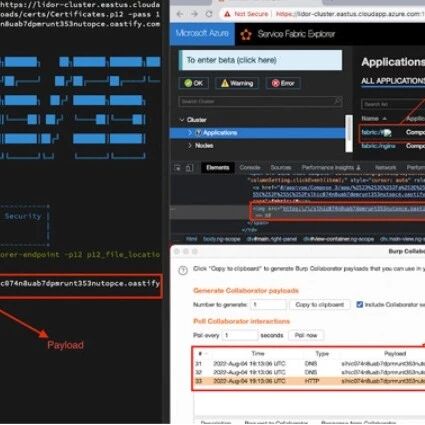Select interaction row 32 DNS
Screen dimensions: 425x425
[309, 372]
